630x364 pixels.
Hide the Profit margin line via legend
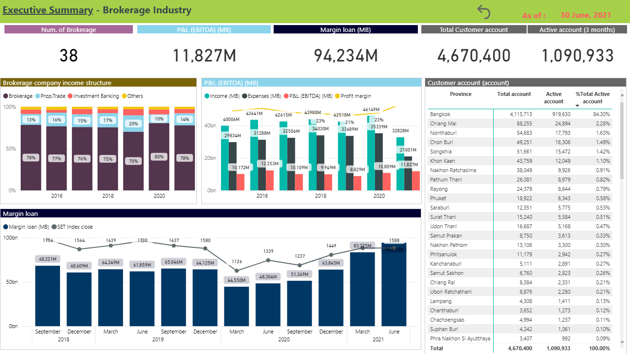pos(353,96)
